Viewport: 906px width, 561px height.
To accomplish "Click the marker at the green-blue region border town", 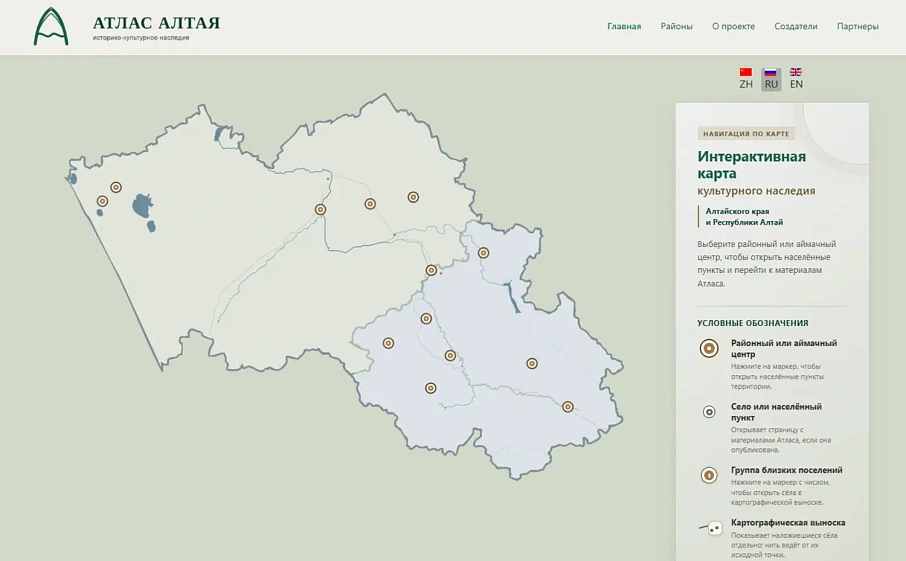I will (x=431, y=270).
